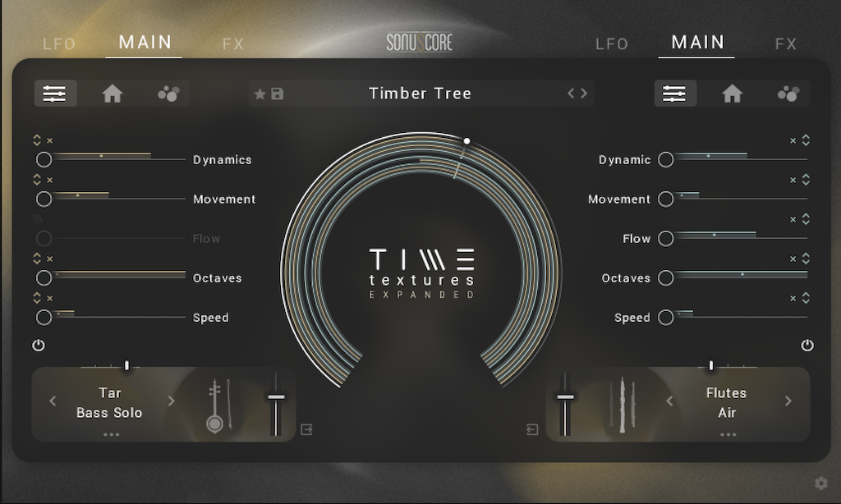The image size is (841, 504).
Task: Remove modulation X on left Movement
Action: (50, 180)
